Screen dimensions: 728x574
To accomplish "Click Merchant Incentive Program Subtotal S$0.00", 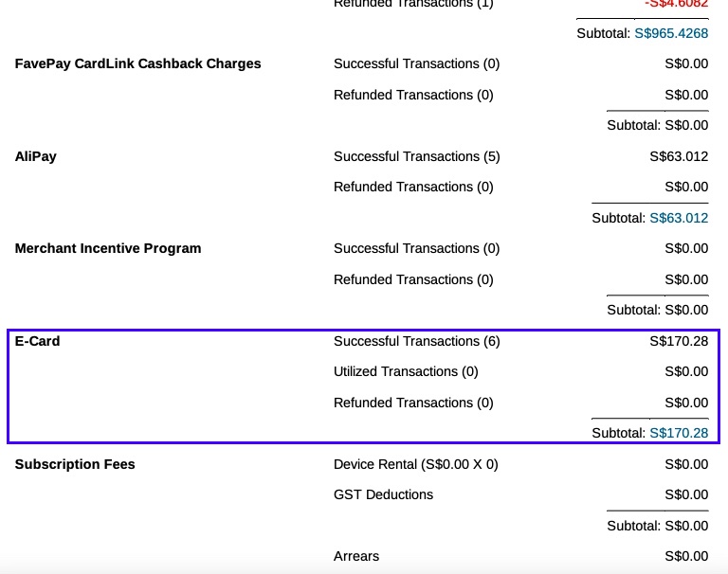I will (x=658, y=310).
